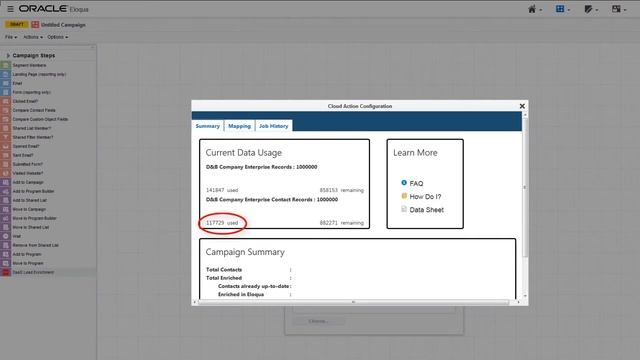Click the dialog's horizontal scrollbar

[353, 302]
